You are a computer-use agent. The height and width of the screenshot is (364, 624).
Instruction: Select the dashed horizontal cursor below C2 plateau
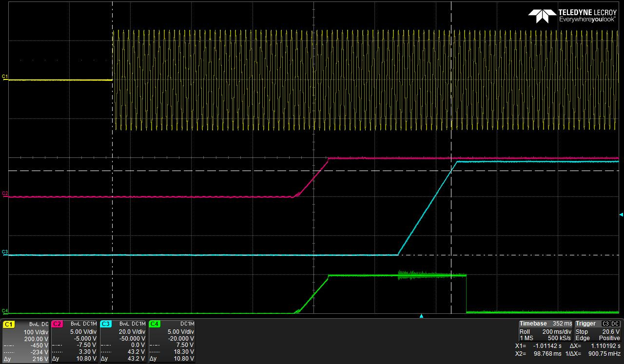(x=195, y=171)
